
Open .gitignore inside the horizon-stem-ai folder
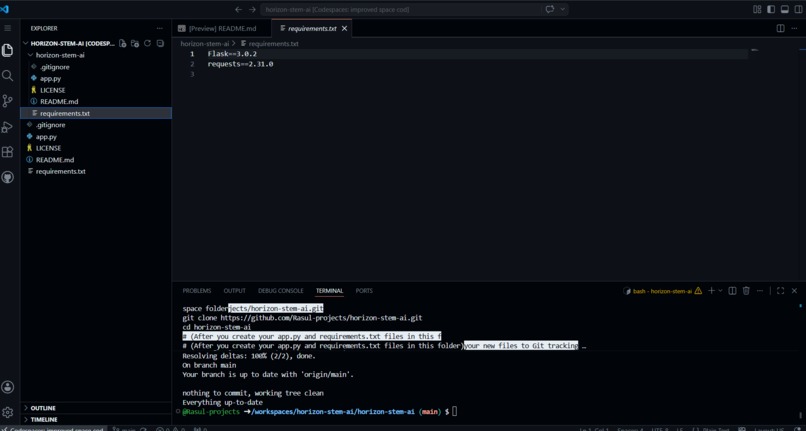click(x=54, y=67)
